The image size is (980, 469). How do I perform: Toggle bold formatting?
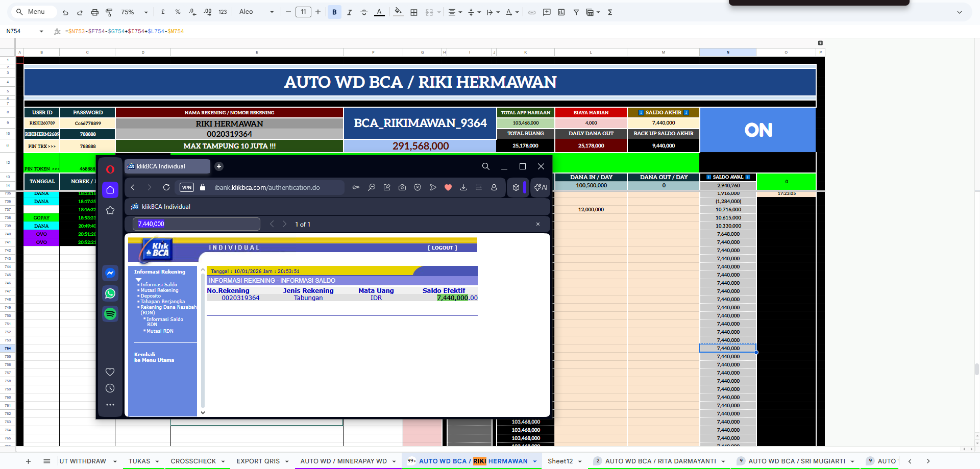pos(334,12)
